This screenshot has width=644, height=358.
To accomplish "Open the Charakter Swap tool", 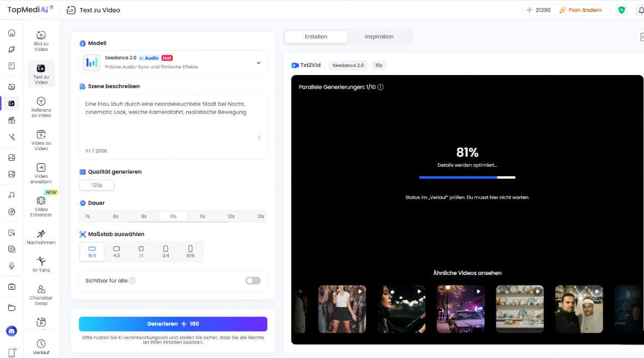I will click(41, 295).
